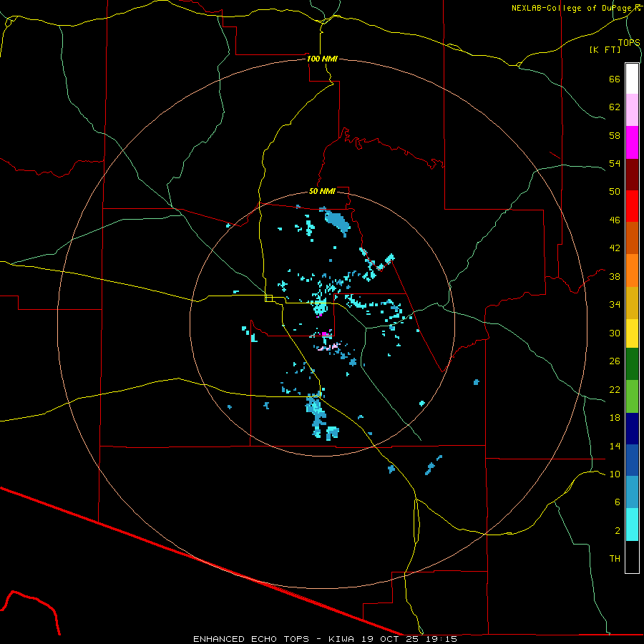Screen dimensions: 644x644
Task: Pick the medium blue legend swatch
Action: click(x=632, y=460)
